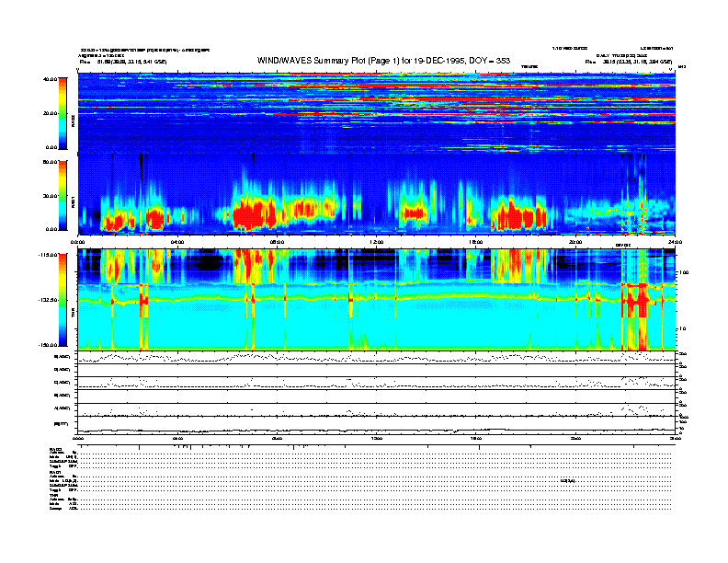Click the RAD2 color scale bar
Screen dimensions: 728x563
point(63,113)
